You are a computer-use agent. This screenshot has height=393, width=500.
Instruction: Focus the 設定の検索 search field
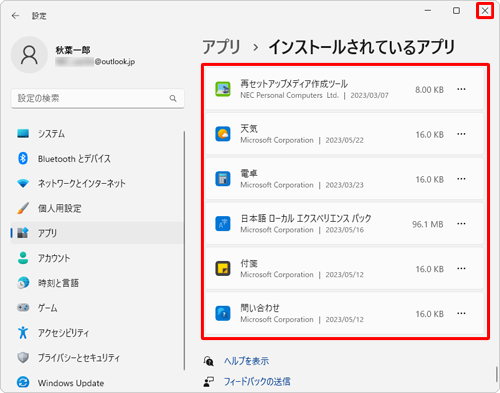tap(97, 98)
